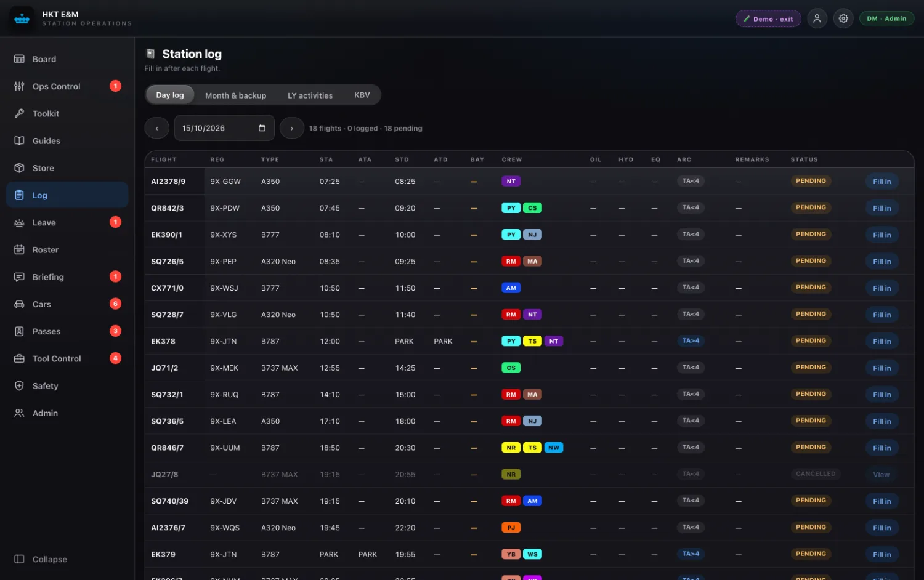Go to the next day

(x=291, y=128)
